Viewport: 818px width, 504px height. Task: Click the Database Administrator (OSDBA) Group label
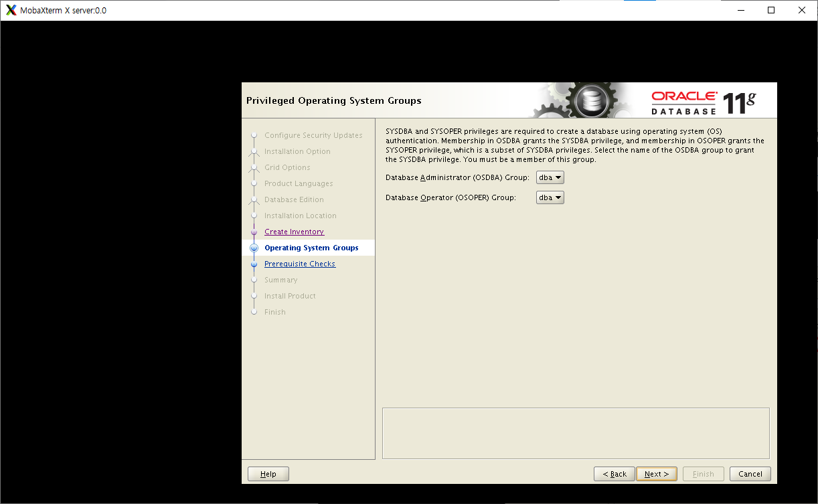click(x=457, y=177)
